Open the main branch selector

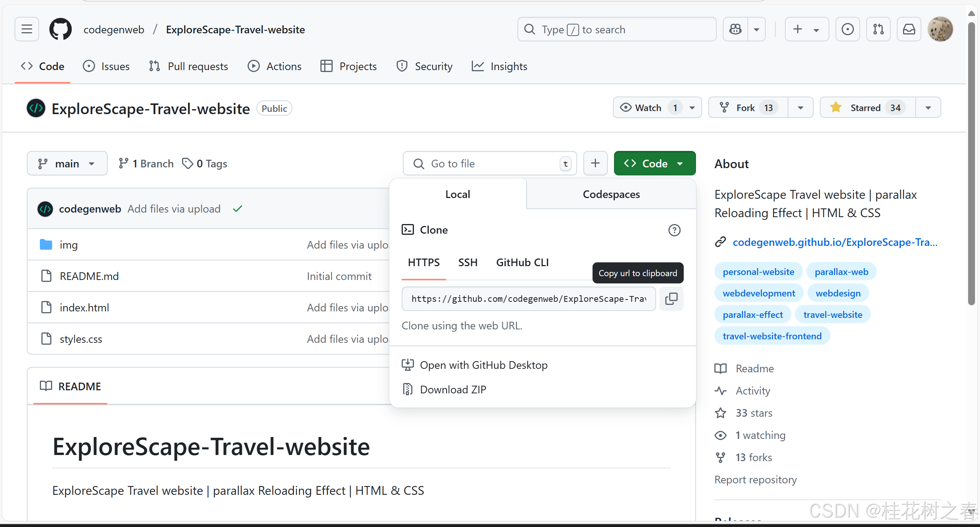tap(67, 164)
